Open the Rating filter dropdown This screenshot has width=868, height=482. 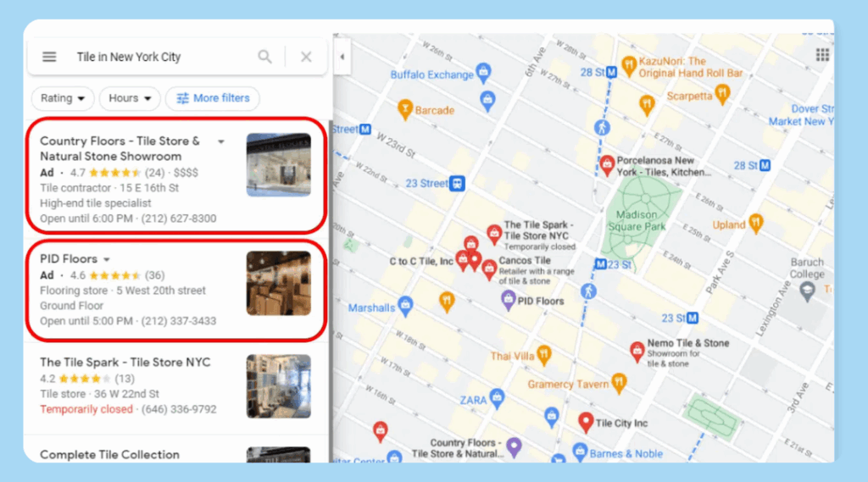click(63, 98)
